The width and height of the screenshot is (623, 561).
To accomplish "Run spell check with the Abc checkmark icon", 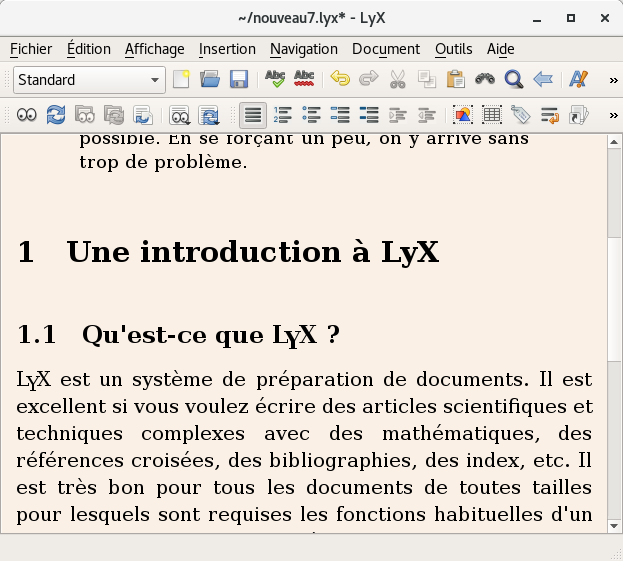I will coord(275,79).
